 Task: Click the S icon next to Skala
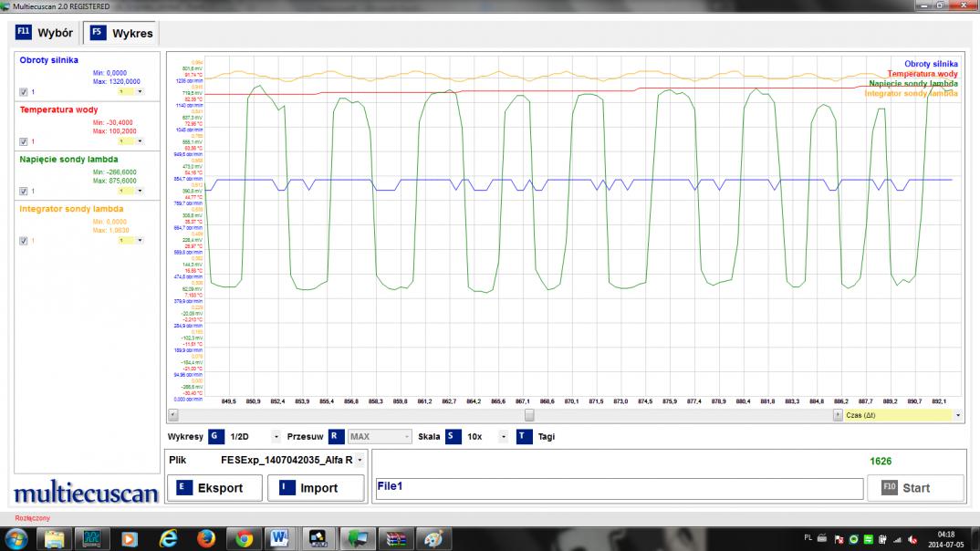[453, 437]
